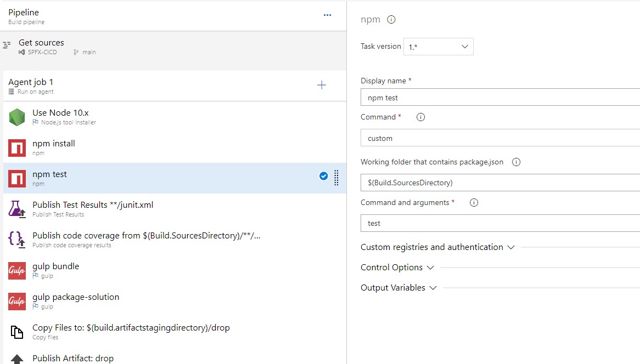Select the gulp bundle task icon

(17, 271)
